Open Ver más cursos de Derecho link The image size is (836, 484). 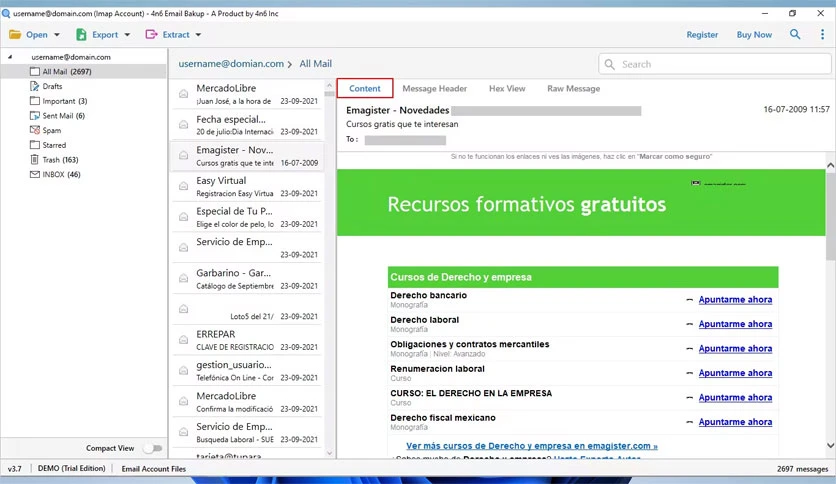(532, 446)
